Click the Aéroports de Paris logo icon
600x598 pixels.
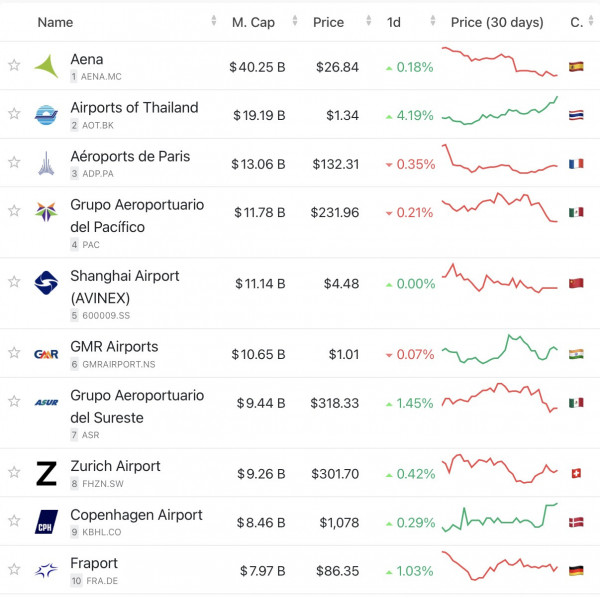(x=46, y=163)
